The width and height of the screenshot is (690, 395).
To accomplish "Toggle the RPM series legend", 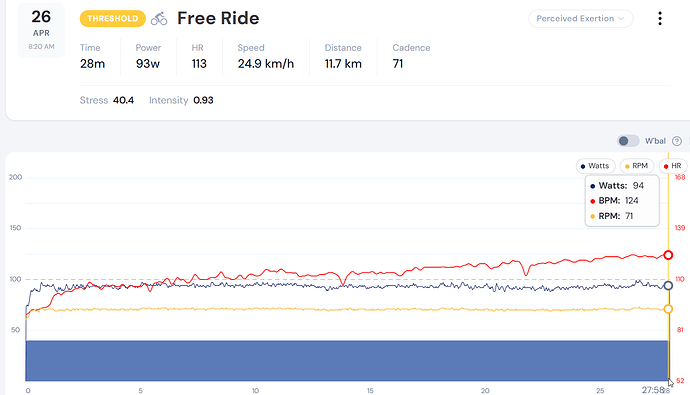I will coord(637,166).
